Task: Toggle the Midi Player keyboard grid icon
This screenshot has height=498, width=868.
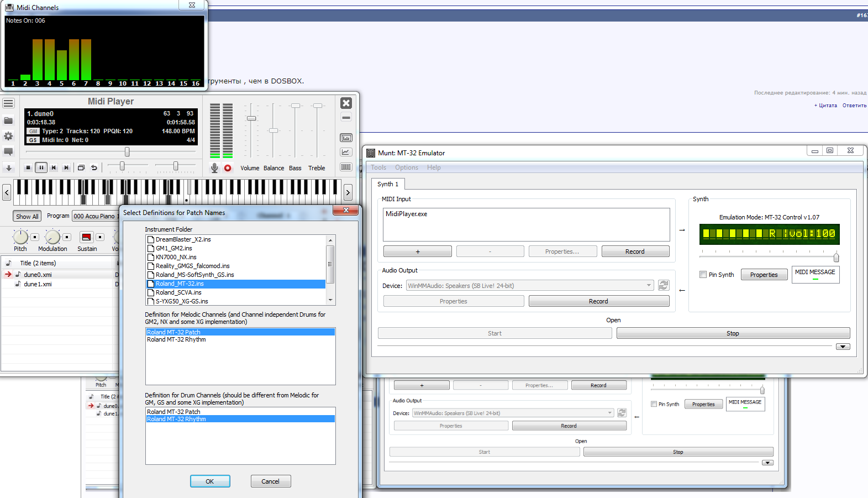Action: pyautogui.click(x=346, y=167)
